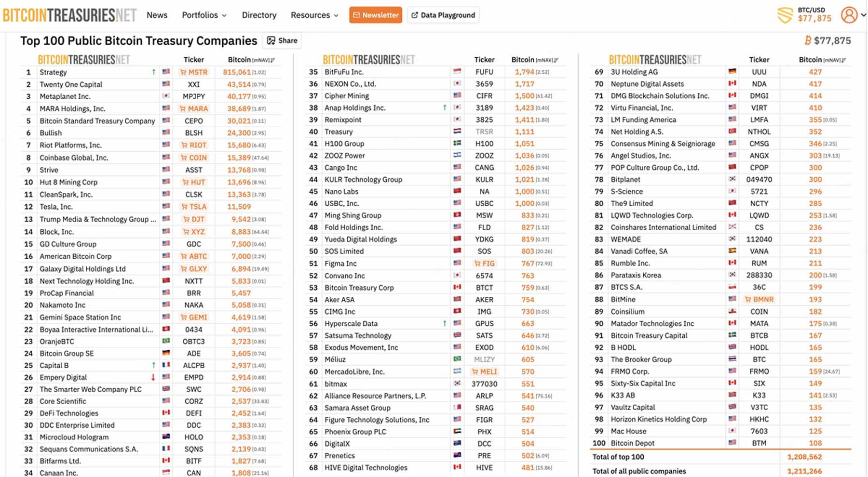Click the cart icon beside ABTC ticker
The height and width of the screenshot is (477, 868).
[x=184, y=256]
